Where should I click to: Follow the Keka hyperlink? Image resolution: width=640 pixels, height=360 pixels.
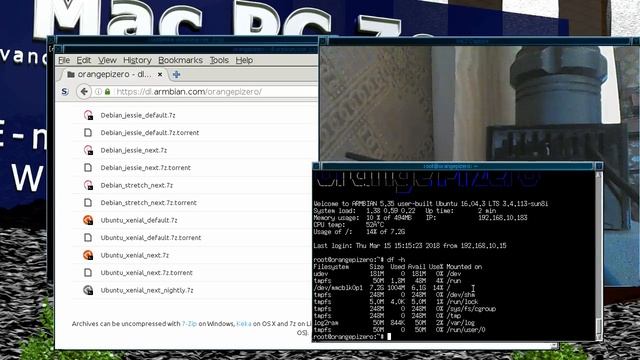click(244, 324)
